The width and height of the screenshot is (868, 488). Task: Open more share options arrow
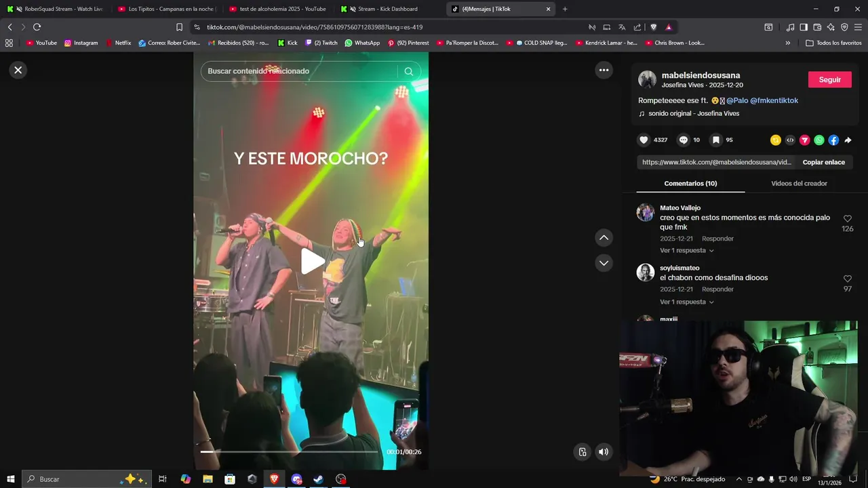(848, 140)
